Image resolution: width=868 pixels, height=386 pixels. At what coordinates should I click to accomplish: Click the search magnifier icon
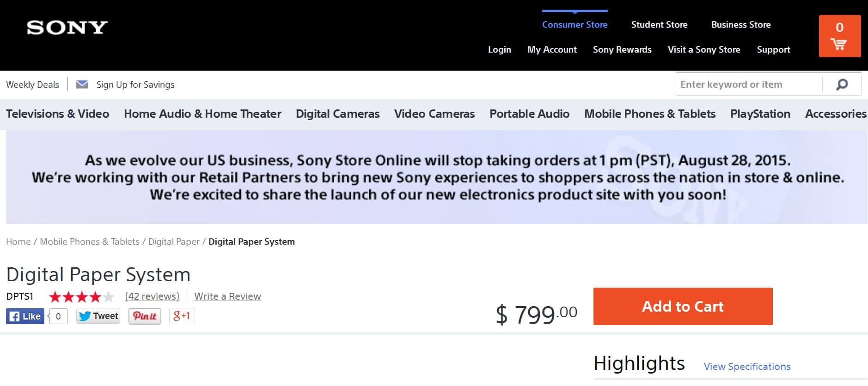point(842,84)
